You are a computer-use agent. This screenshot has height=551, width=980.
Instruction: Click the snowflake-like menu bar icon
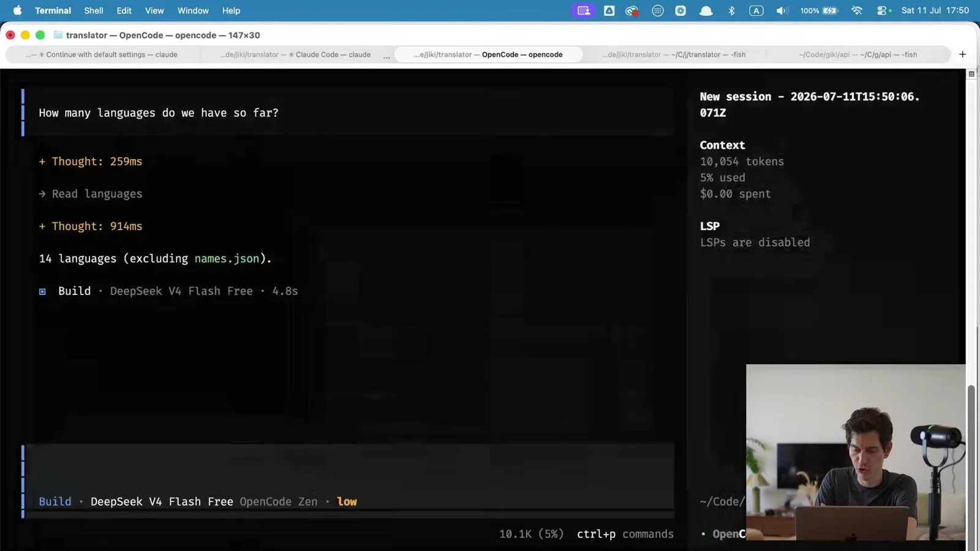tap(680, 10)
